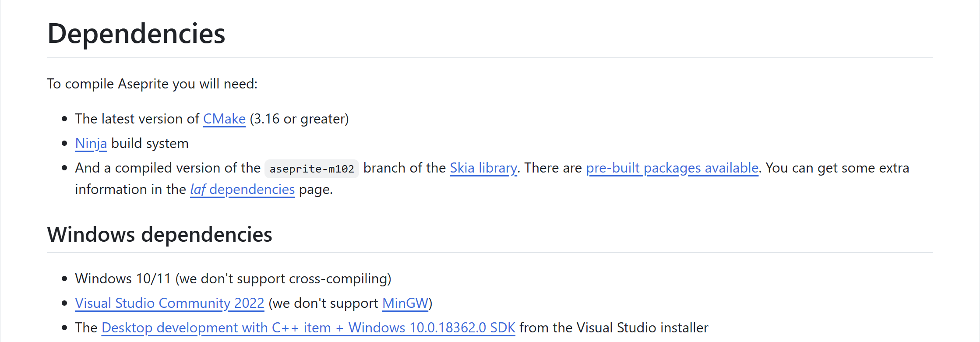
Task: Click the 'Windows 10/11' list item text
Action: tap(123, 279)
